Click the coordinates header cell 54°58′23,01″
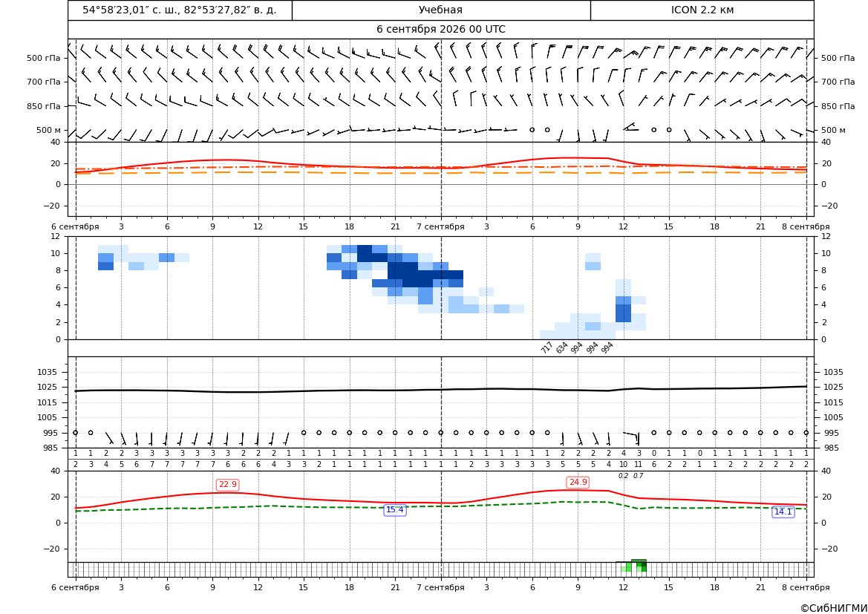The height and width of the screenshot is (614, 868). [x=180, y=10]
